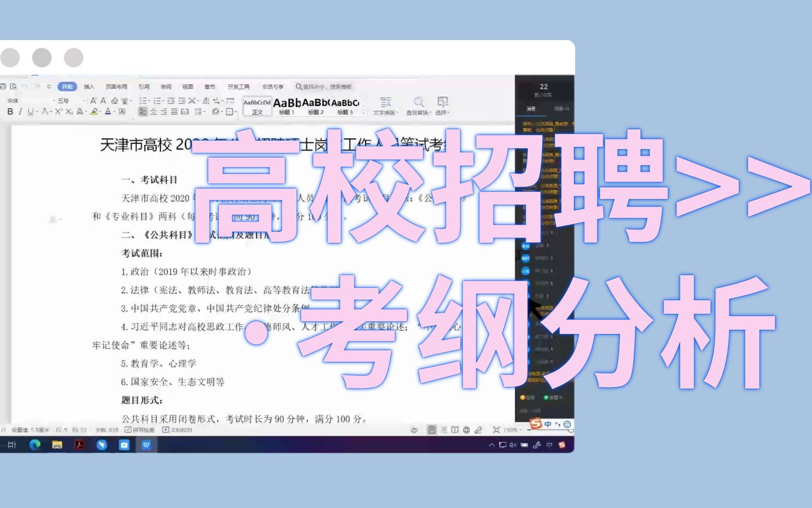Screen dimensions: 812x508
Task: Switch to web layout view in status bar
Action: click(466, 430)
